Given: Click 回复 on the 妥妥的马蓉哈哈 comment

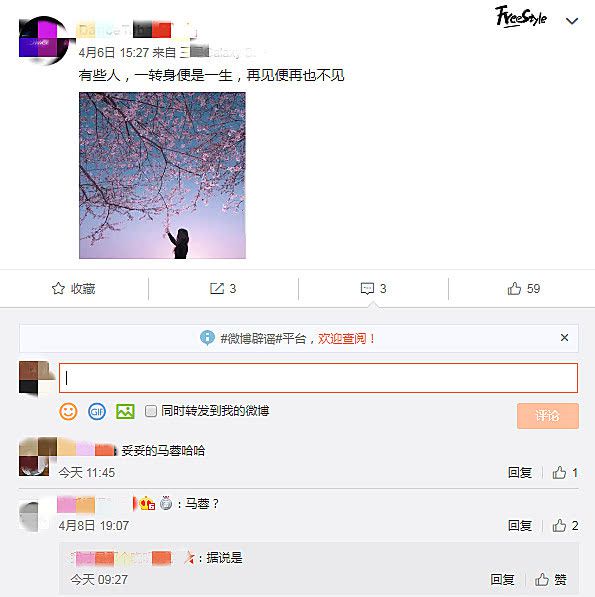Looking at the screenshot, I should (x=520, y=472).
